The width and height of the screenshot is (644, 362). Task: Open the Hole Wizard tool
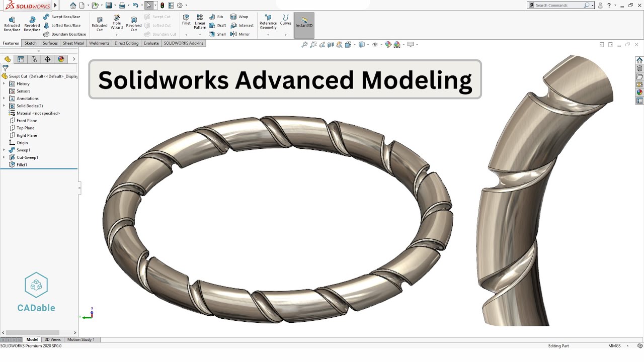117,22
